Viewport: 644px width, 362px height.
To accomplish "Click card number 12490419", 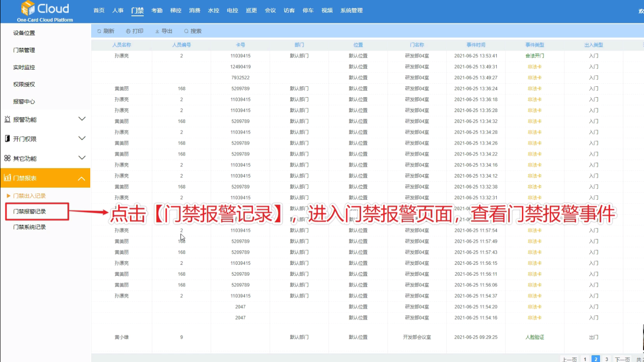I will coord(240,67).
